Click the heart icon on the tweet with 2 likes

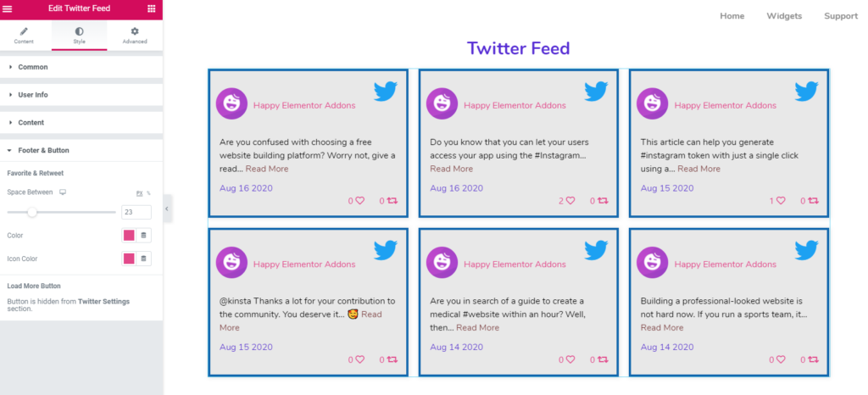570,201
